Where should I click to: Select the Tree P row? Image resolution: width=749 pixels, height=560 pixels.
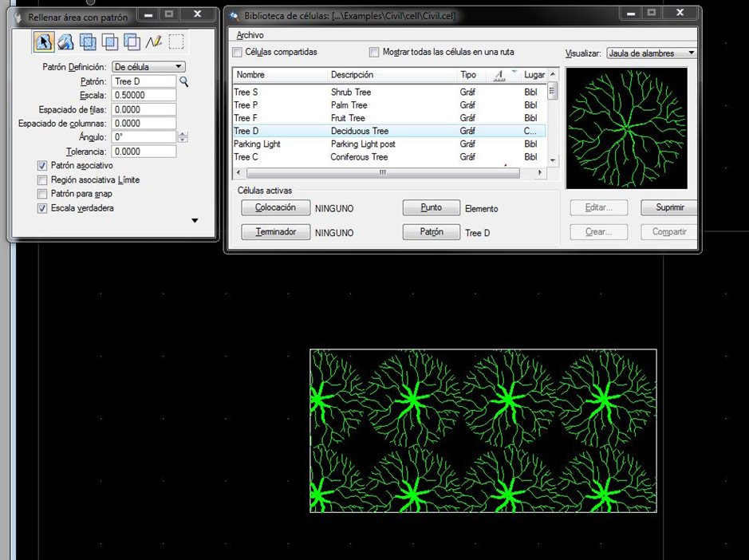pos(388,105)
